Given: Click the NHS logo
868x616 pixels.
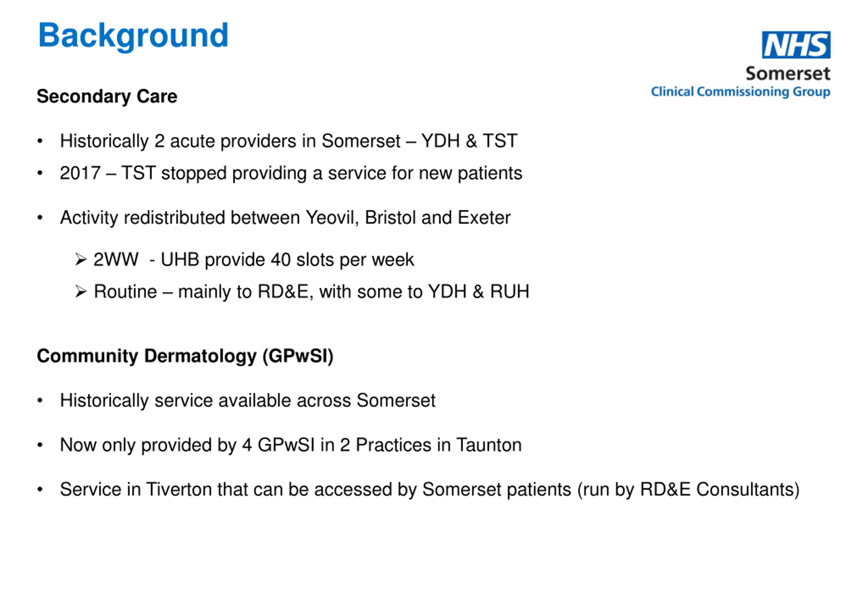Looking at the screenshot, I should click(796, 45).
